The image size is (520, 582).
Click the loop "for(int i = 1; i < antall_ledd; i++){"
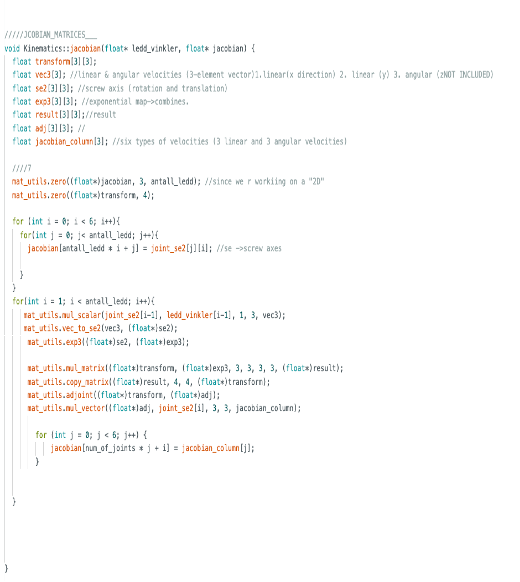click(84, 301)
